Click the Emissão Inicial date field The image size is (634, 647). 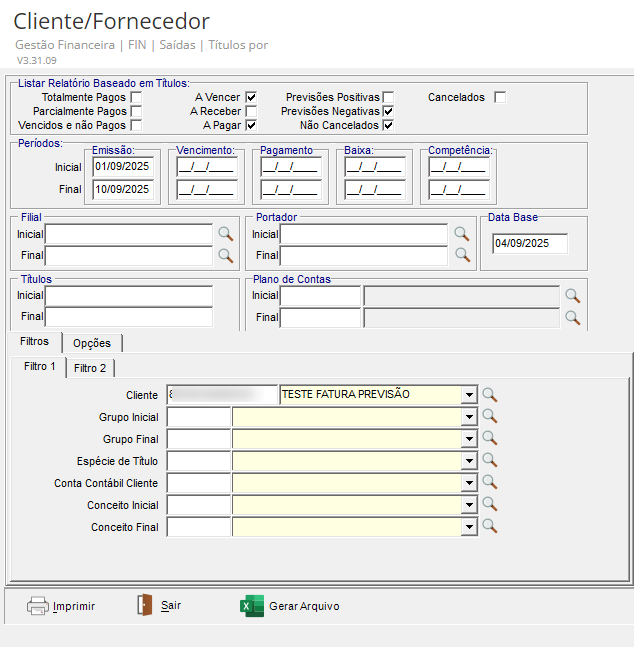[x=123, y=167]
